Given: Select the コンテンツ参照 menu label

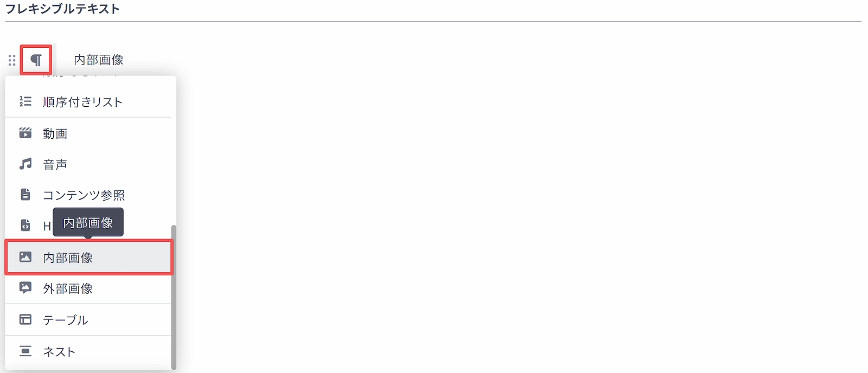Looking at the screenshot, I should pos(84,195).
